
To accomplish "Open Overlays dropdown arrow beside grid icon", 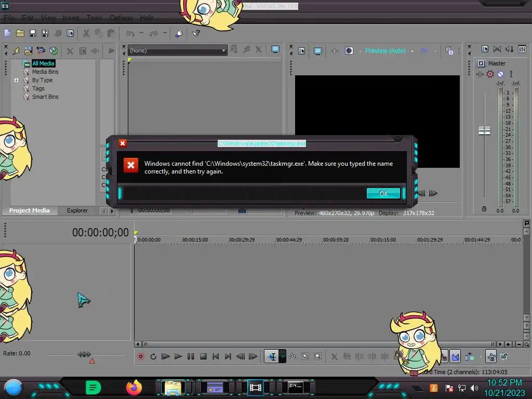I will [x=435, y=51].
